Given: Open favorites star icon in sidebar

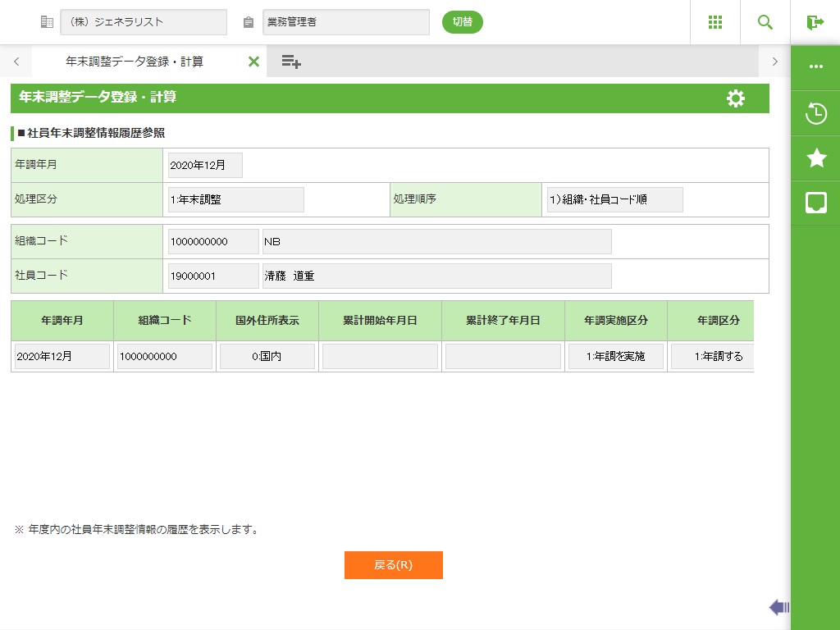Looking at the screenshot, I should [815, 158].
